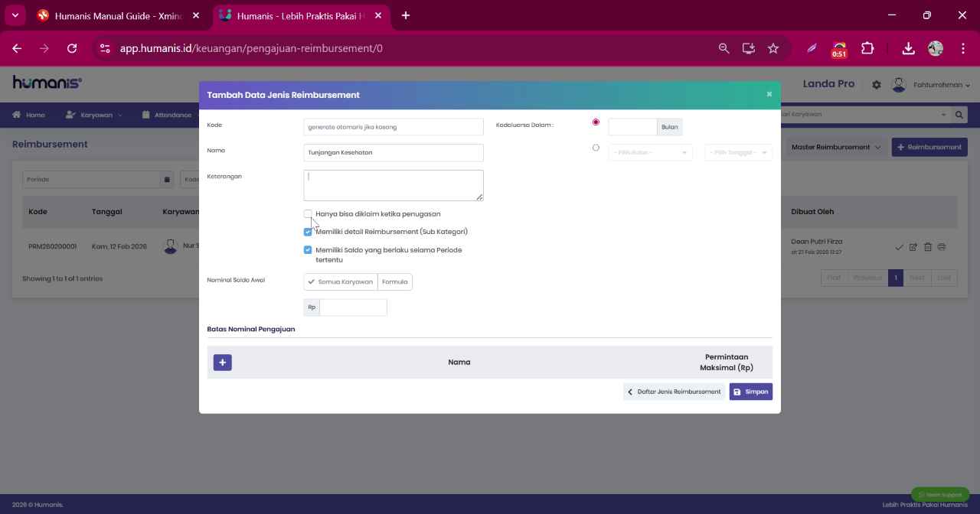Click the Humanis logo
This screenshot has width=980, height=514.
pos(47,83)
